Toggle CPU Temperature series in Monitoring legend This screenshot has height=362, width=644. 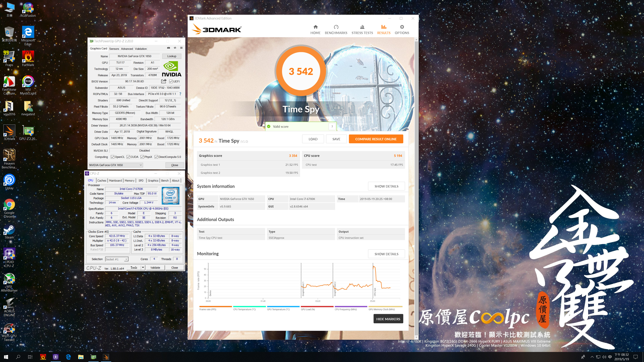[249, 308]
